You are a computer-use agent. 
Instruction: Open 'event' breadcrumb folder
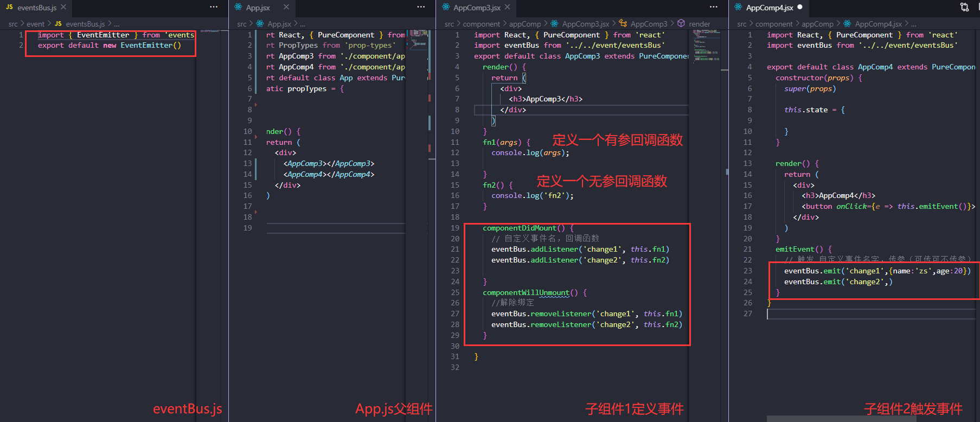(x=35, y=24)
